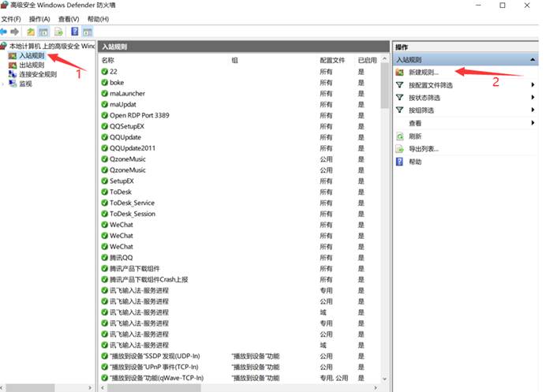Screen dimensions: 546x392
Task: Open the 查看(V) menu
Action: 69,19
